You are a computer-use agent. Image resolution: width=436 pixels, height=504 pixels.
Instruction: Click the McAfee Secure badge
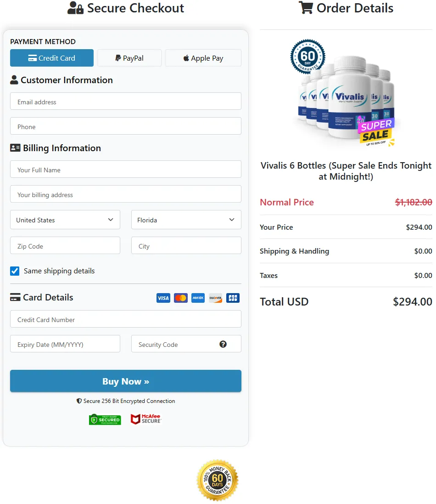pyautogui.click(x=145, y=419)
